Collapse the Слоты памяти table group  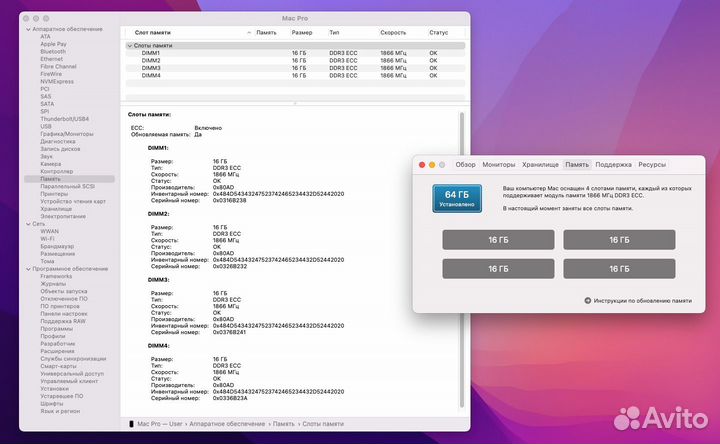coord(130,46)
